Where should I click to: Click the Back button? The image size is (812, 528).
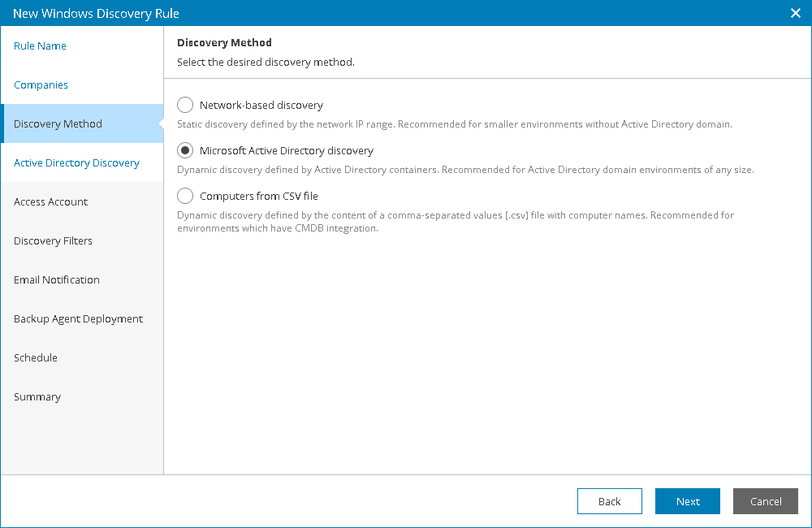609,501
